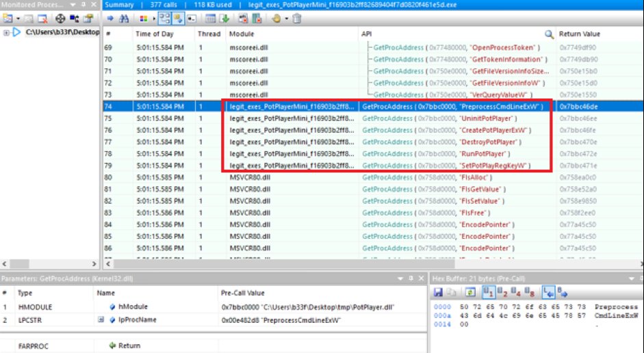Image resolution: width=644 pixels, height=353 pixels.
Task: Open the Monitored Processes panel dropdown arrow
Action: click(x=73, y=5)
